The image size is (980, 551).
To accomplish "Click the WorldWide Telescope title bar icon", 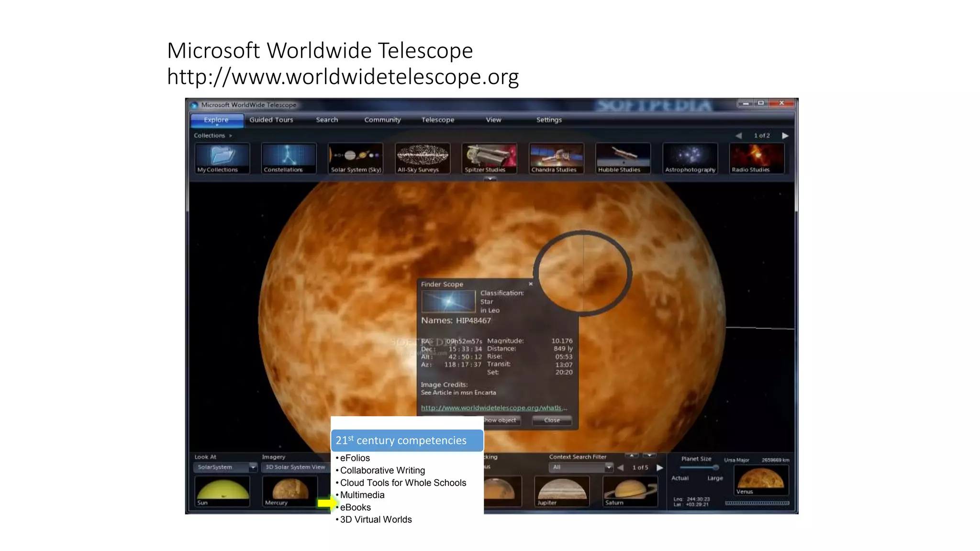I will click(x=194, y=105).
